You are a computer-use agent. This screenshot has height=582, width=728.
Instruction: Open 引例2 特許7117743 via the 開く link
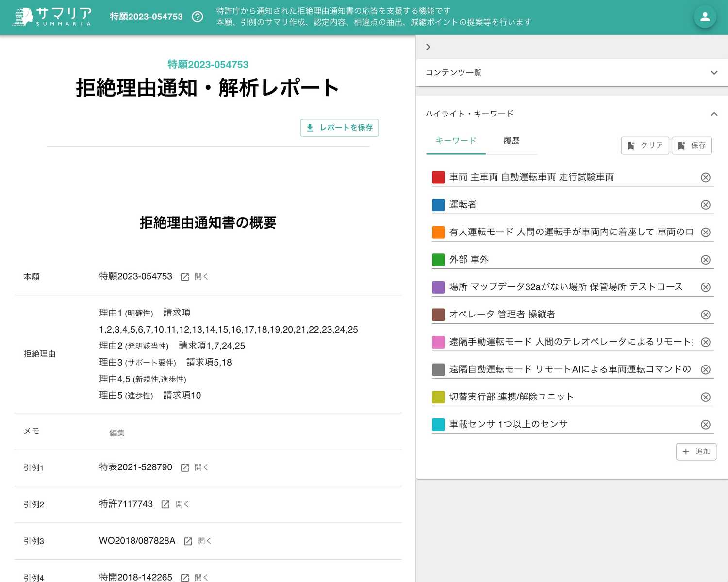[x=182, y=504]
